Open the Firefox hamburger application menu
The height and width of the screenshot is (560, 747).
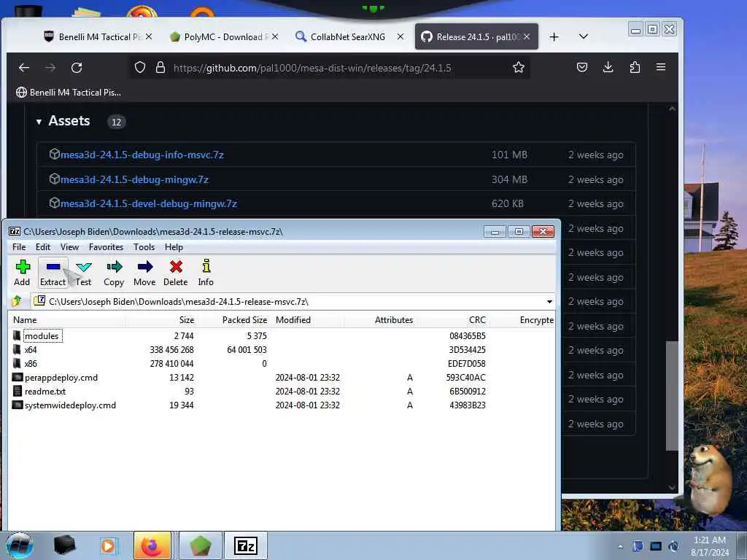click(x=661, y=67)
